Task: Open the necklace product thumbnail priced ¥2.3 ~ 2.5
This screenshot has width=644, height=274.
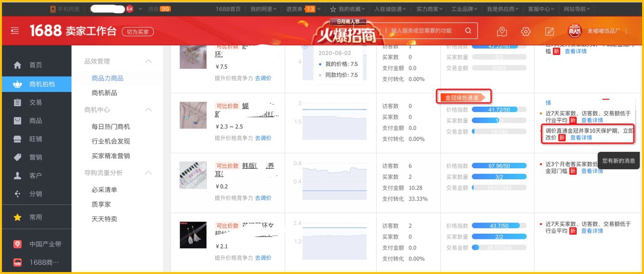Action: pyautogui.click(x=193, y=115)
